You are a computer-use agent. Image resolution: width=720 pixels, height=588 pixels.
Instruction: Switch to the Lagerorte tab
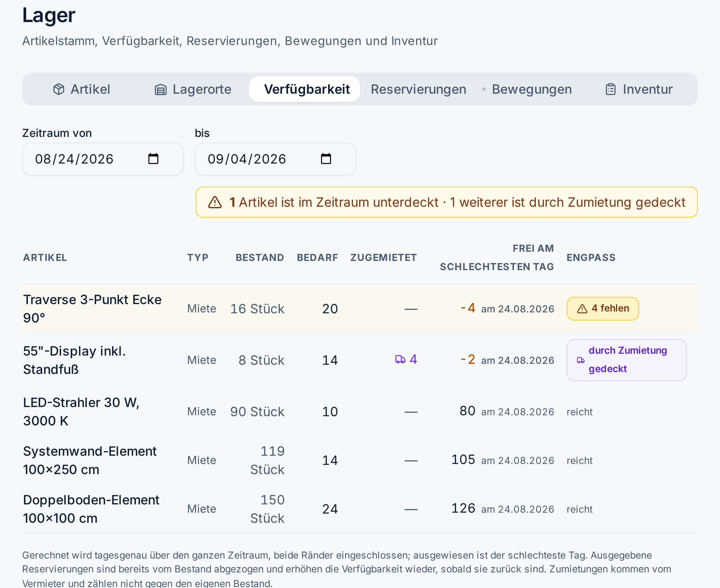pyautogui.click(x=193, y=89)
